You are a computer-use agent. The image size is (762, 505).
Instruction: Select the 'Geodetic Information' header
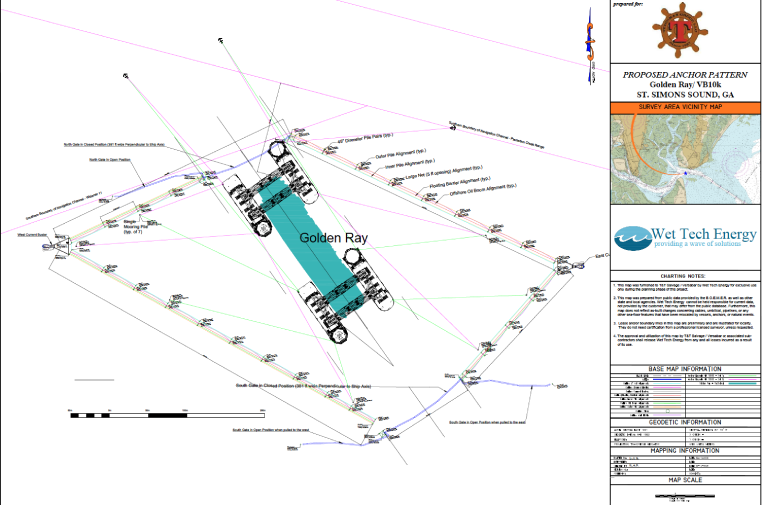[x=683, y=422]
